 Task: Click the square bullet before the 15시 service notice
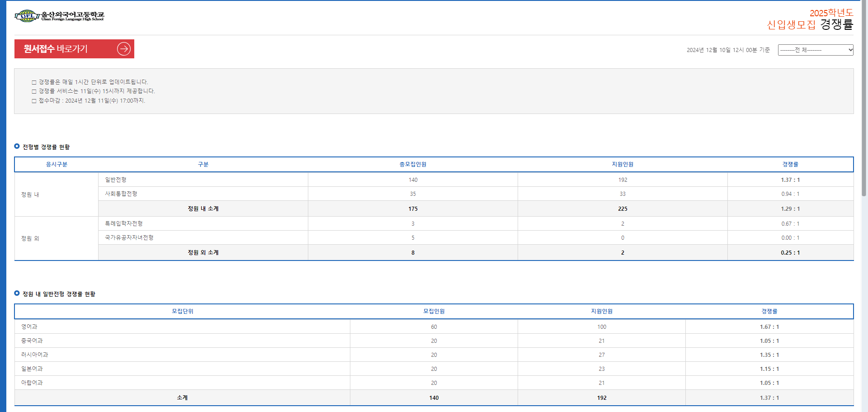point(34,91)
